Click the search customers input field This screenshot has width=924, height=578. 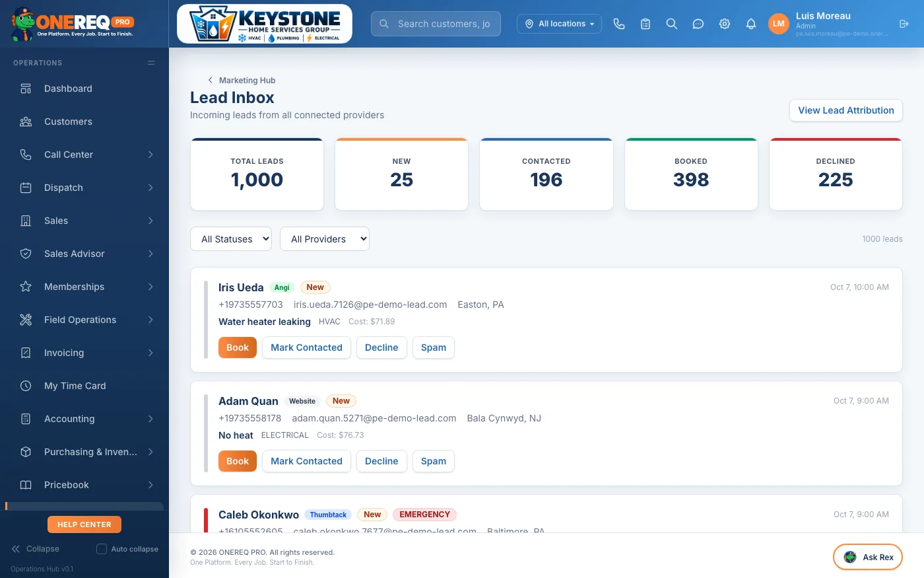[436, 24]
